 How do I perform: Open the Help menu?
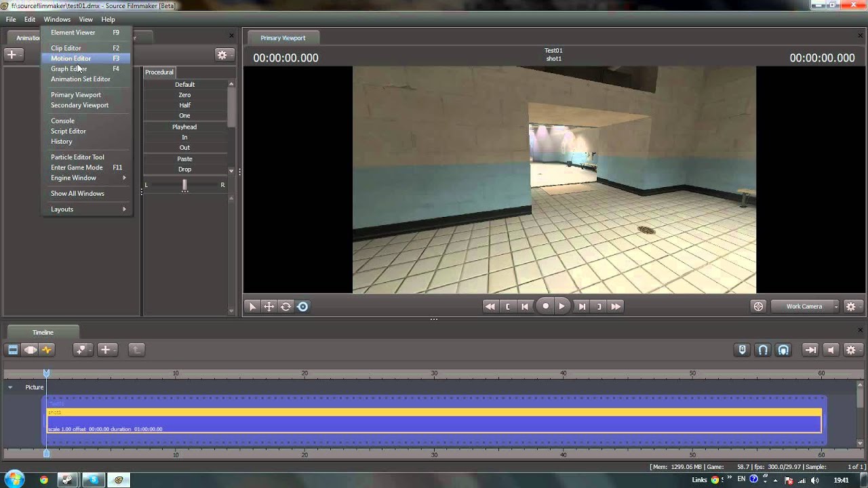pos(108,20)
